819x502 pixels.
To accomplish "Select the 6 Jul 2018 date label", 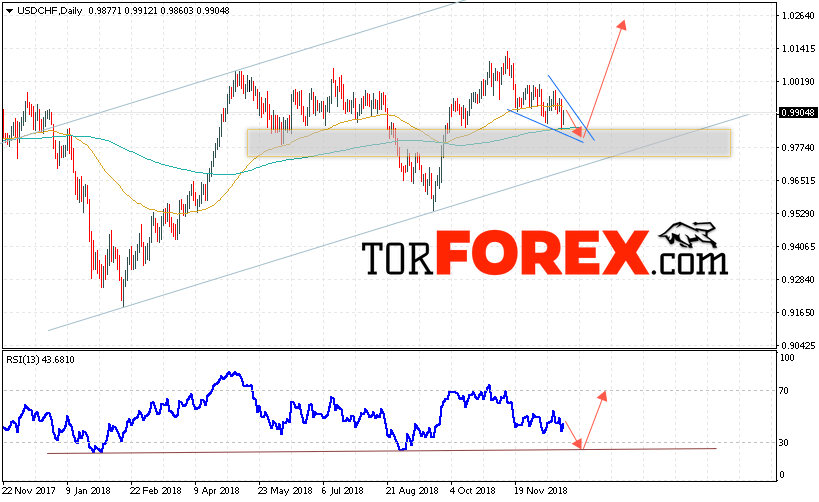I will click(x=343, y=491).
